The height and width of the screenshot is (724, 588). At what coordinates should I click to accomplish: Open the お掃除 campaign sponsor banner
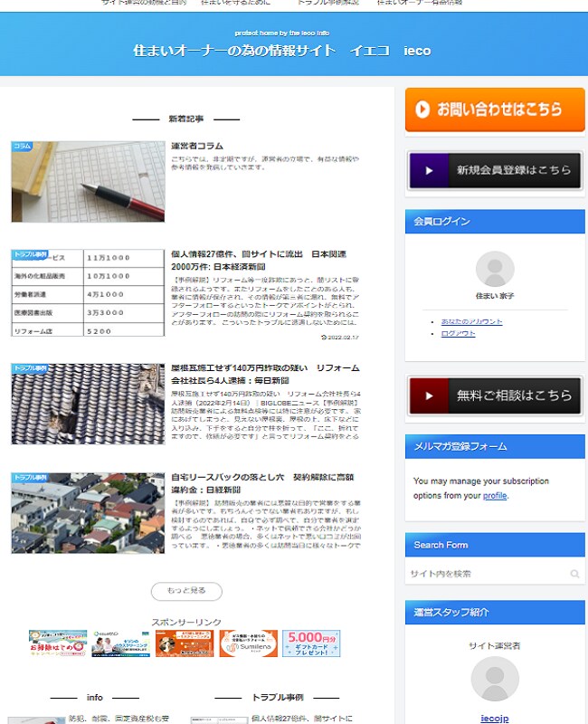coord(58,643)
